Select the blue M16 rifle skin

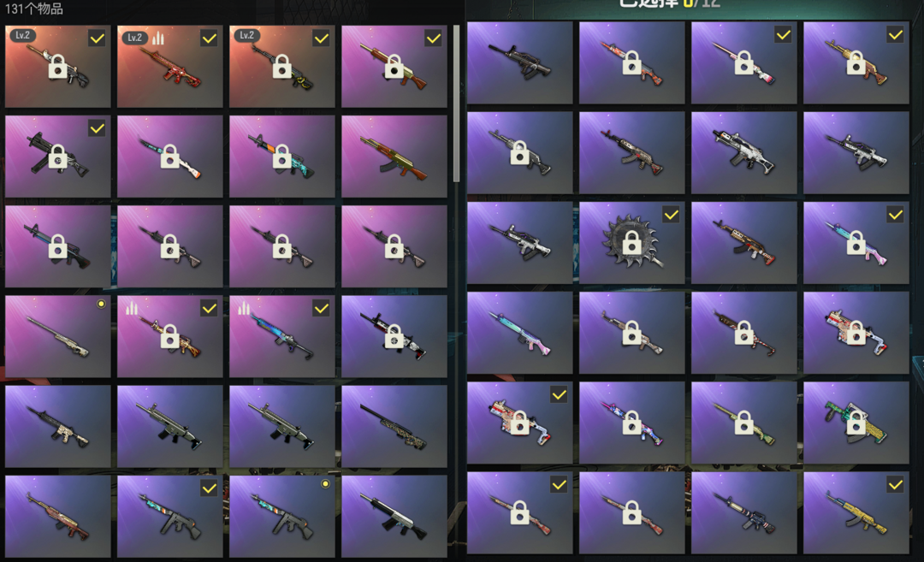coord(743,513)
